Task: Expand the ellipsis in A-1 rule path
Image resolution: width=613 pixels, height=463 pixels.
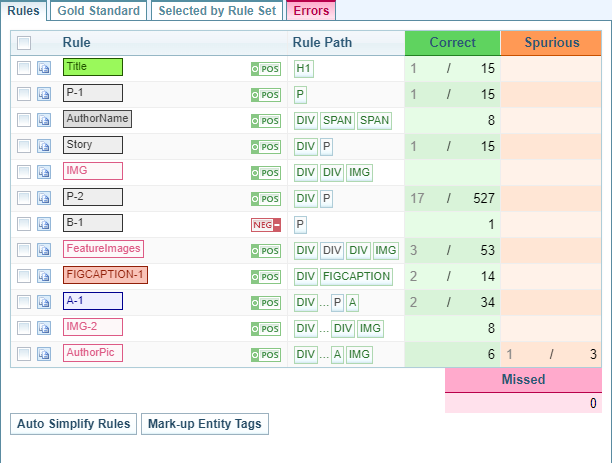Action: click(x=324, y=302)
